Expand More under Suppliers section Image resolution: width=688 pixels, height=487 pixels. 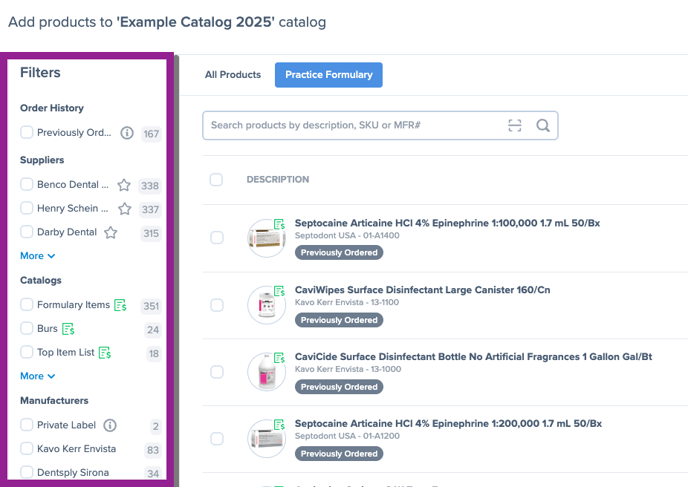pyautogui.click(x=38, y=256)
